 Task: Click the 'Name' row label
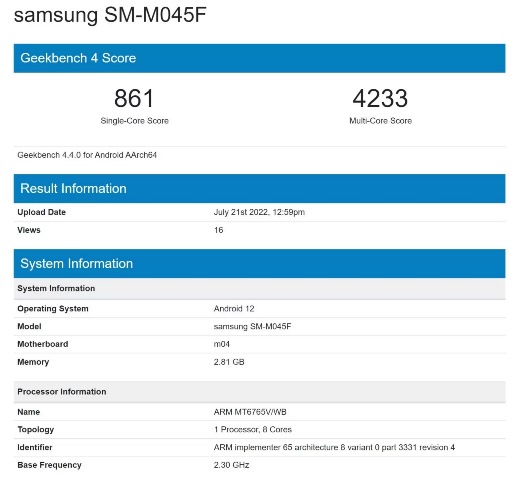(29, 412)
